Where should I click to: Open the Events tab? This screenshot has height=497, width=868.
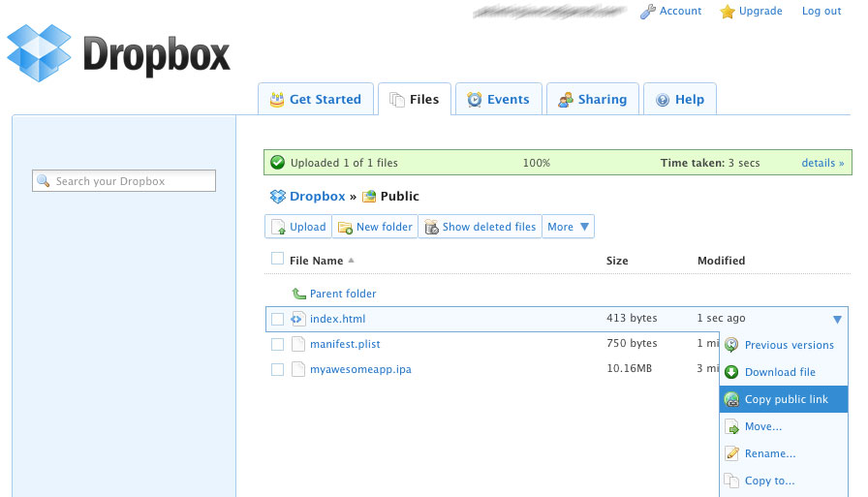tap(498, 99)
